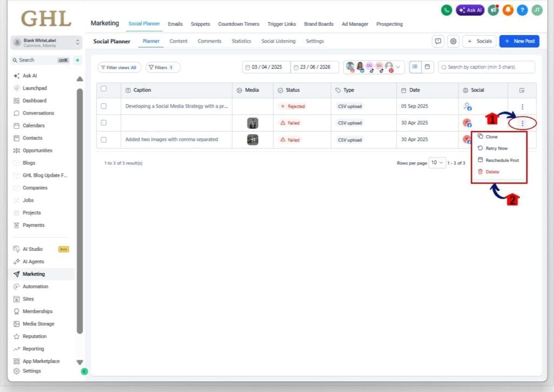Check the Developing a Social Media Strategy row
The image size is (554, 392).
click(103, 106)
